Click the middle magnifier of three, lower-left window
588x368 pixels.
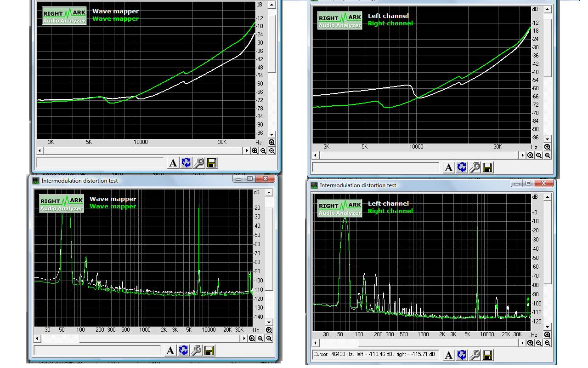pos(260,339)
